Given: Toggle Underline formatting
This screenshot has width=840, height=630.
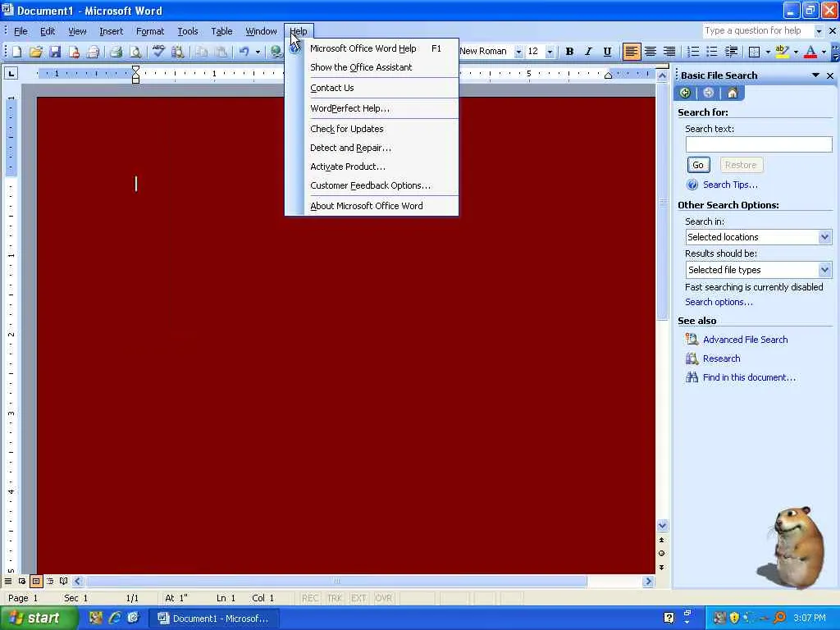Looking at the screenshot, I should pyautogui.click(x=607, y=52).
